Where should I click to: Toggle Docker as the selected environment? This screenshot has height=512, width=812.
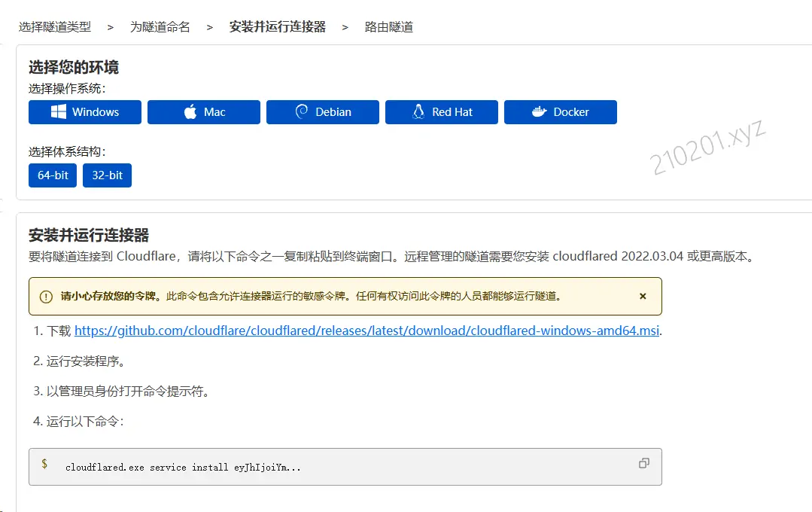[560, 112]
